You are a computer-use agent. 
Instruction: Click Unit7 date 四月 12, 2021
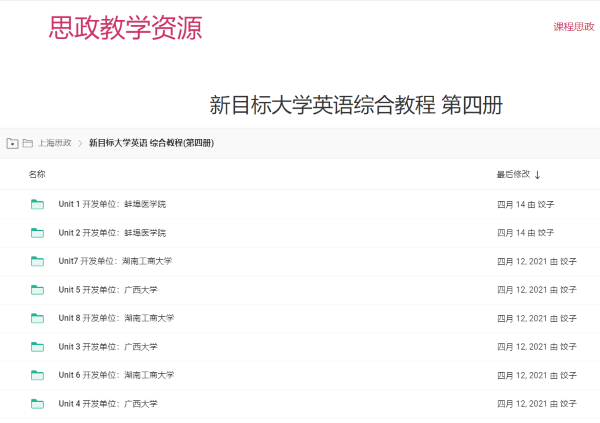pyautogui.click(x=522, y=261)
